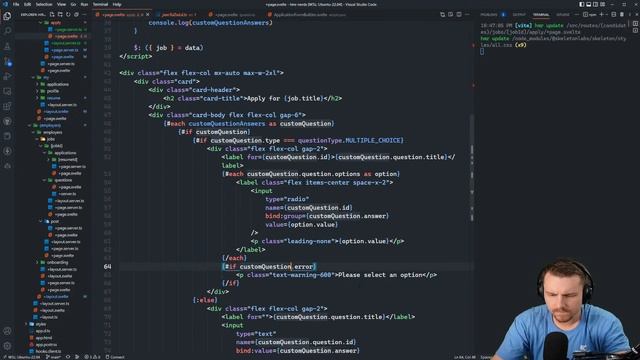Screen dimensions: 640x360
Task: Kill terminal with trash icon
Action: (x=622, y=14)
